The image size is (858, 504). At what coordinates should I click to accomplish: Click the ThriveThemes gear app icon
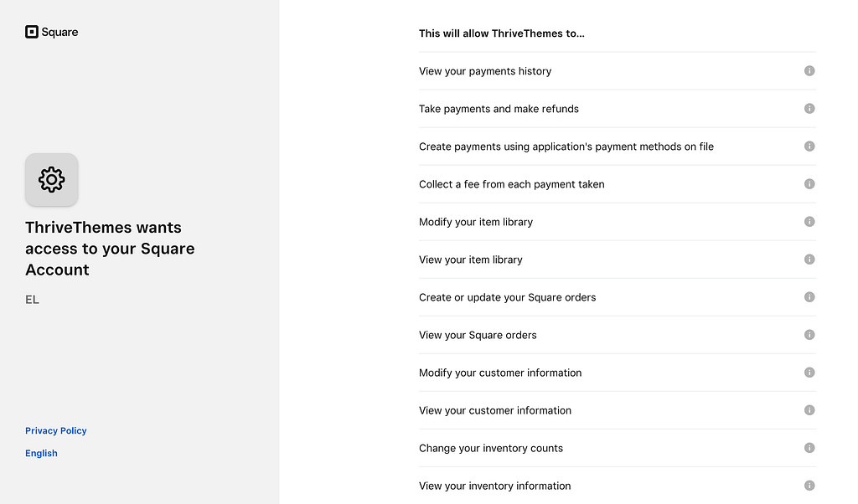51,179
